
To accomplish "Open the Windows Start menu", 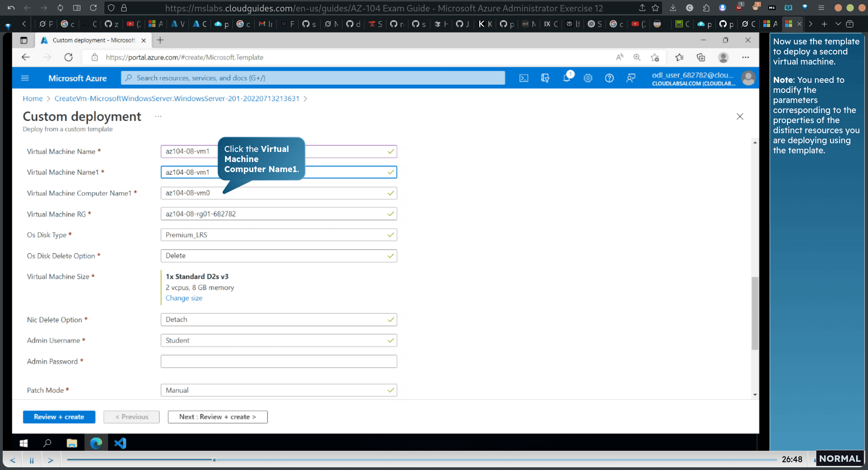I will pos(24,443).
